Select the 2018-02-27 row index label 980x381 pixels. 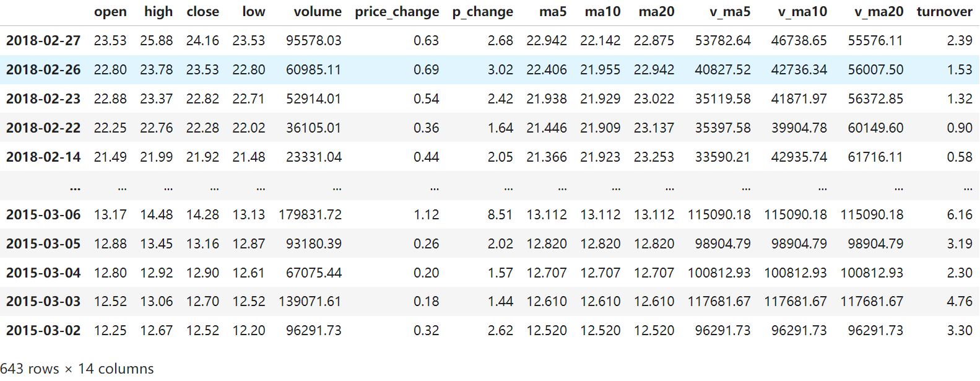pyautogui.click(x=43, y=41)
